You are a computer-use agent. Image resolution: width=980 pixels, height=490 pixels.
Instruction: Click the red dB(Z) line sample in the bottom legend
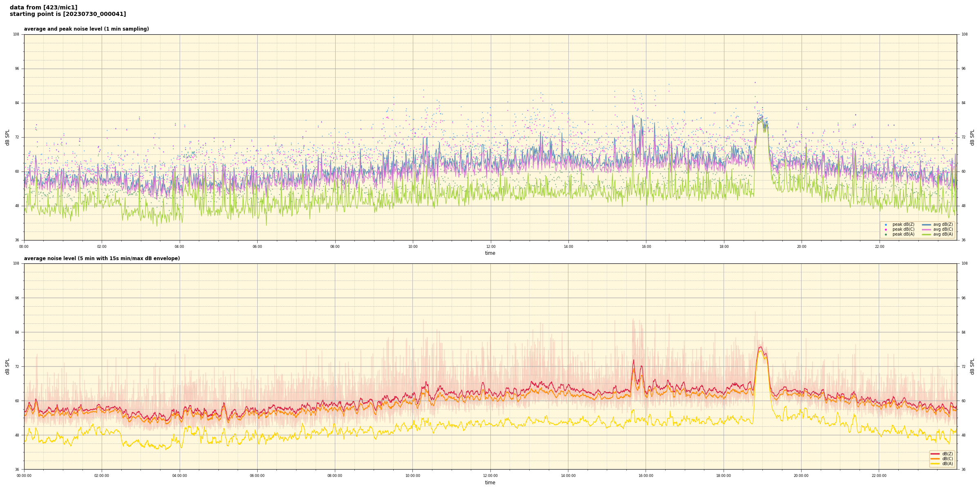[935, 454]
